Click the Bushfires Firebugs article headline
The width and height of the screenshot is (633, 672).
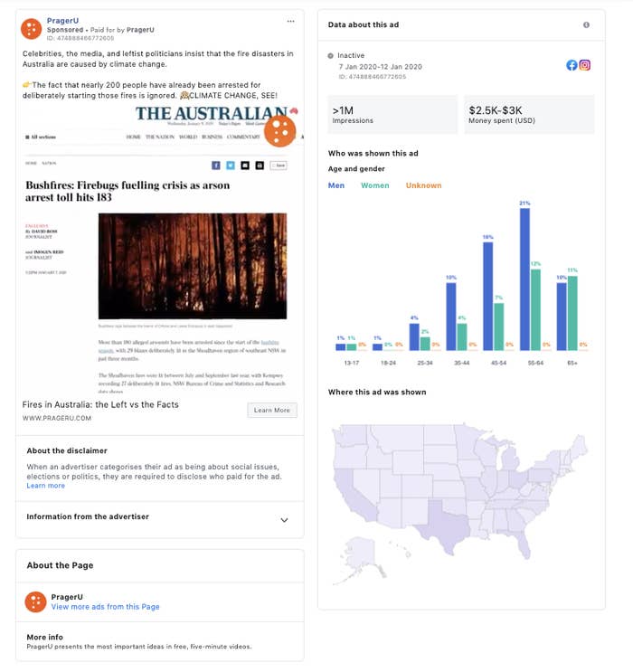point(128,191)
